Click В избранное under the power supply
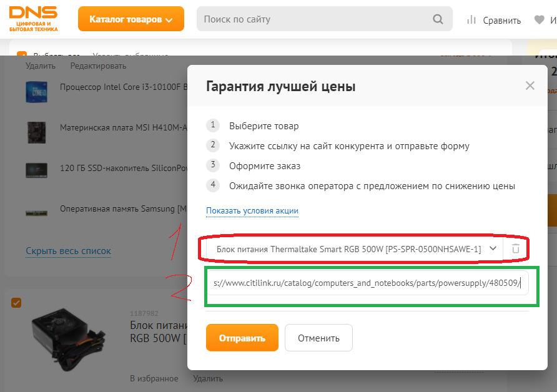 (x=154, y=378)
